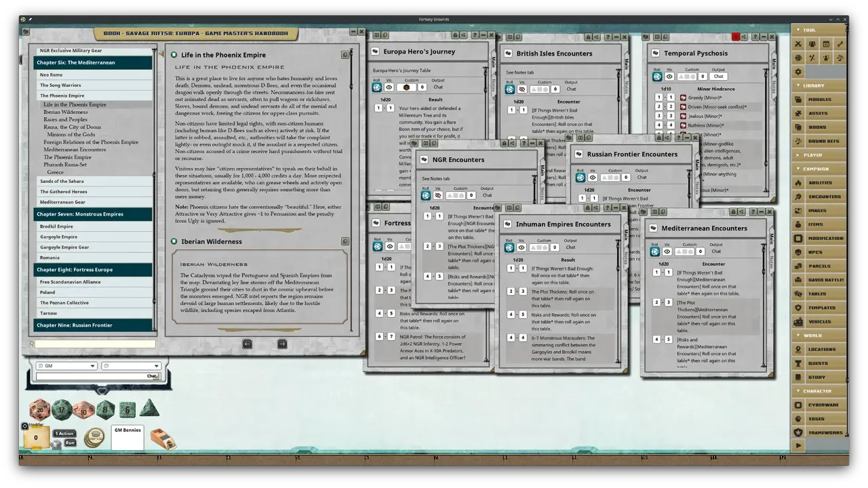The image size is (868, 488).
Task: Open Tables in sidebar
Action: click(x=819, y=294)
